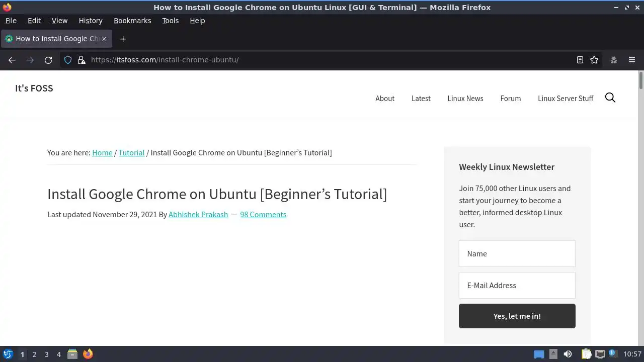Viewport: 644px width, 362px height.
Task: Open the tracking protection shield icon
Action: pyautogui.click(x=68, y=60)
